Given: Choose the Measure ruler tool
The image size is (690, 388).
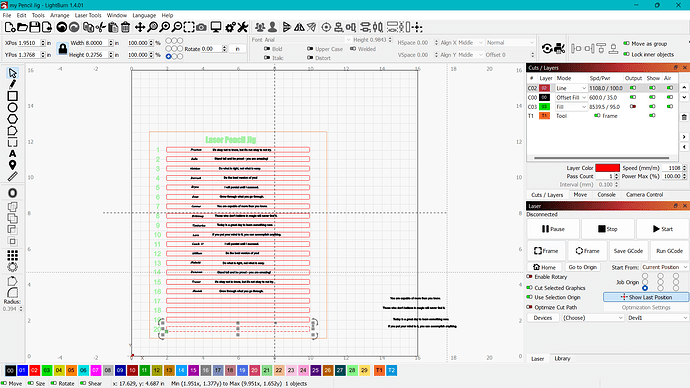Looking at the screenshot, I should (12, 176).
